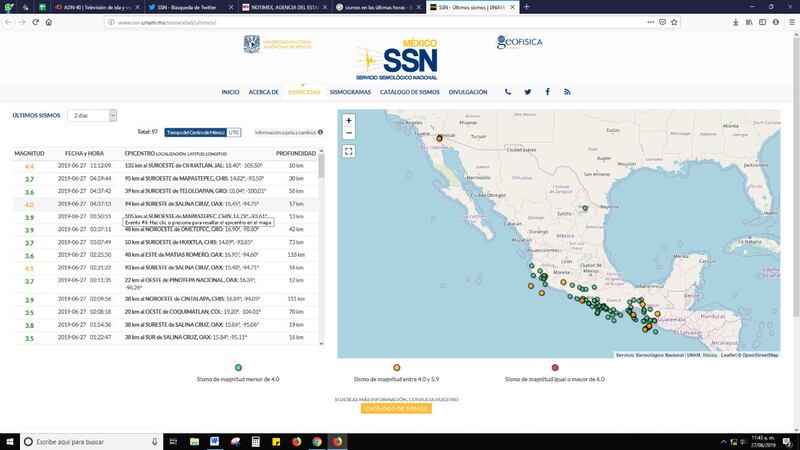This screenshot has height=450, width=800.
Task: Click the earthquake marker near Mexicali
Action: click(x=439, y=138)
